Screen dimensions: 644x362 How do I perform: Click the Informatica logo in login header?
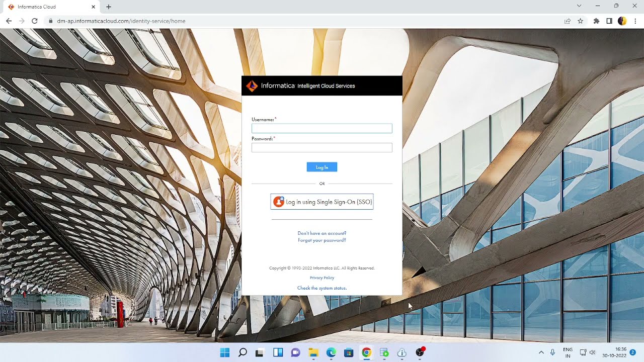click(252, 86)
